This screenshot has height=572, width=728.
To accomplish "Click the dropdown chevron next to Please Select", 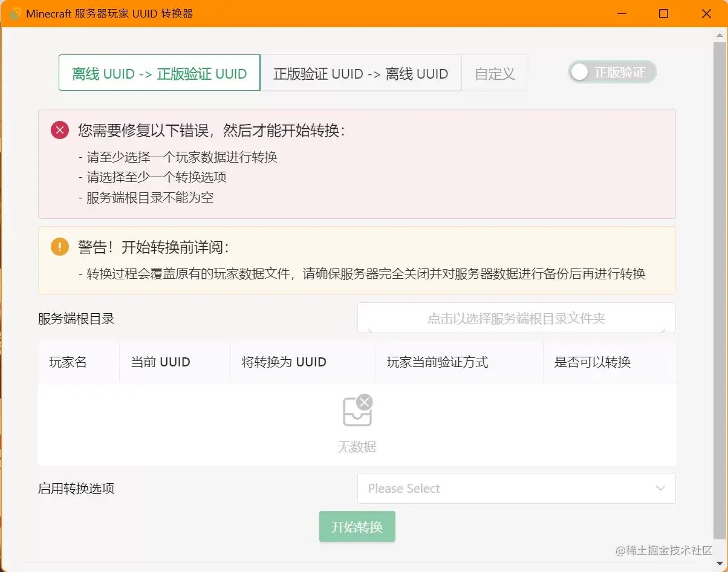I will (661, 488).
